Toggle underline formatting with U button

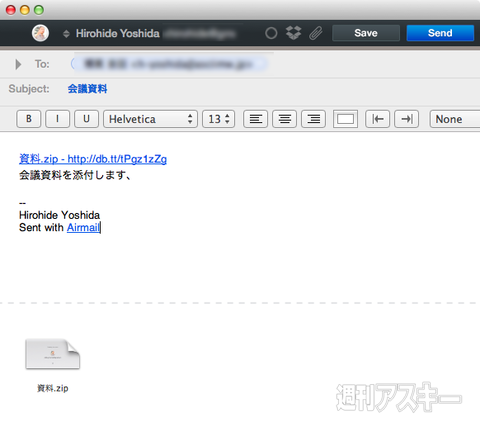coord(86,119)
